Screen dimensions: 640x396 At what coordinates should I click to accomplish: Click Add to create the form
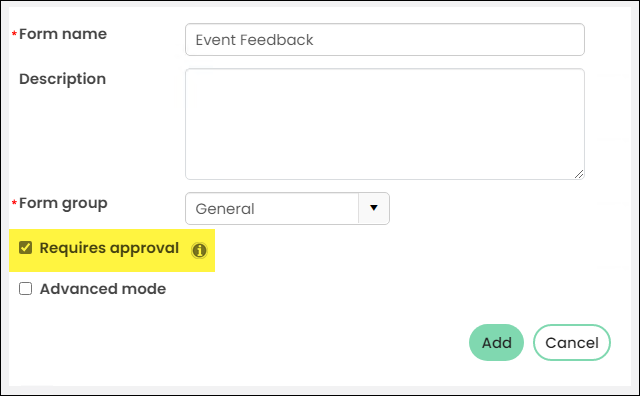pos(496,343)
